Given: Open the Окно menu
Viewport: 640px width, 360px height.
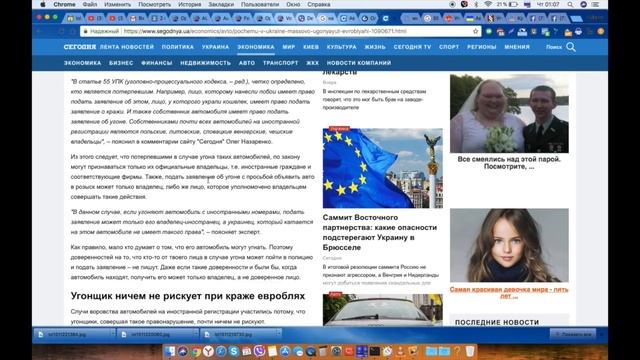Looking at the screenshot, I should click(x=293, y=4).
